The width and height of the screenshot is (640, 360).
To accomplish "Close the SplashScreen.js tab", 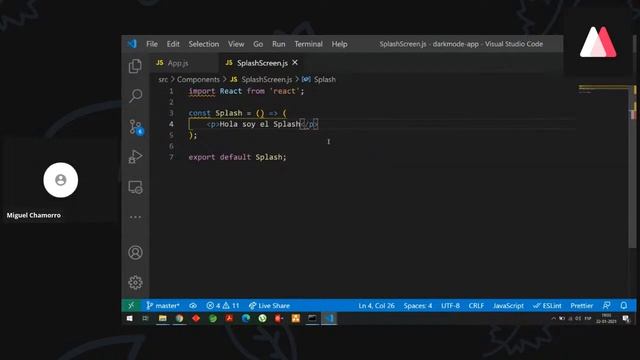I will (x=295, y=62).
